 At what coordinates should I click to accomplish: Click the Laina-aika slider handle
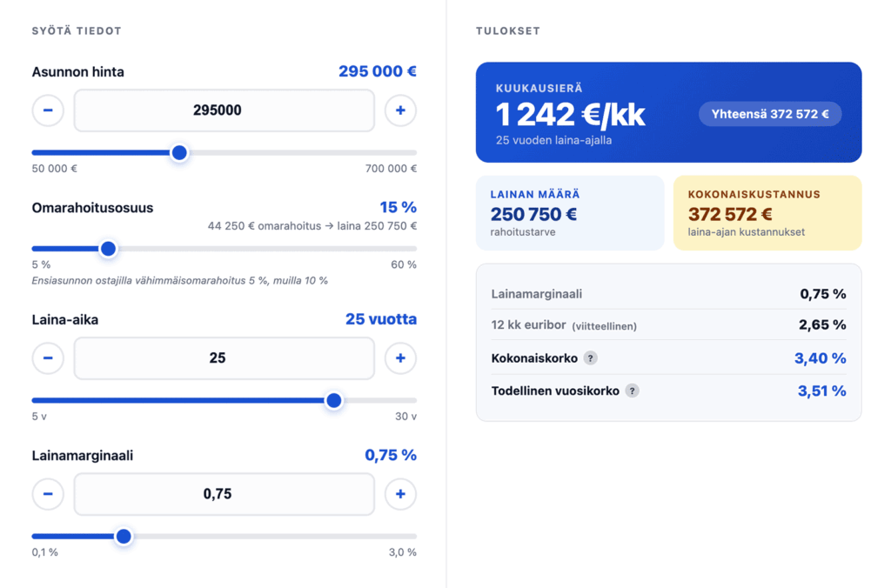[333, 401]
